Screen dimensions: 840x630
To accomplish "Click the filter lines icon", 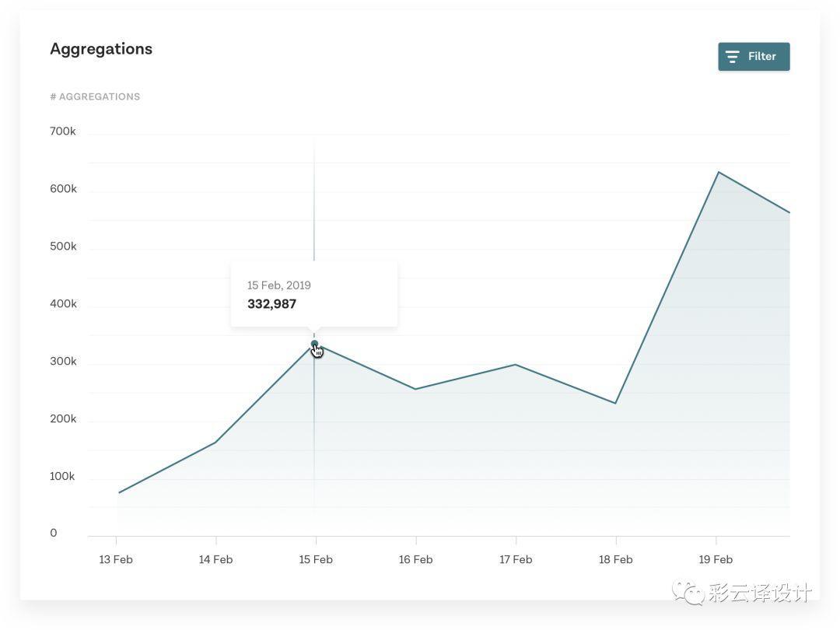I will 732,57.
